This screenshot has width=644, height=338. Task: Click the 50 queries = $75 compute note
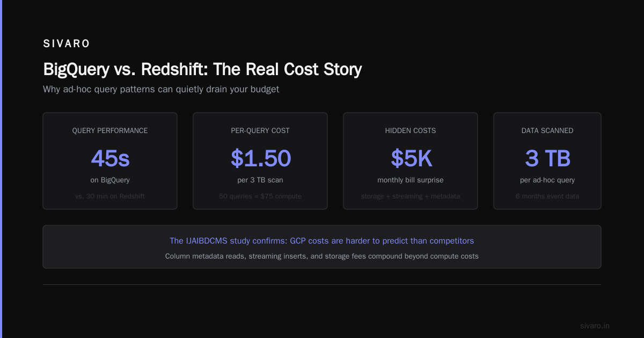point(260,196)
